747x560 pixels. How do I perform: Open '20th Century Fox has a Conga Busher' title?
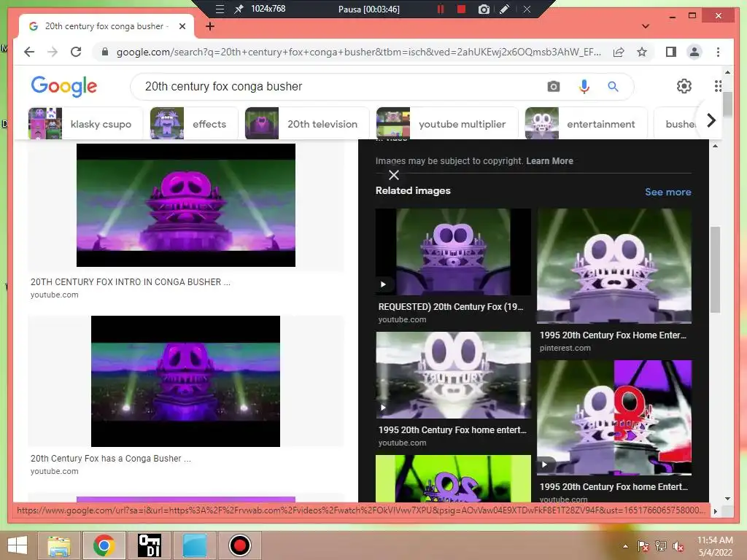(x=111, y=459)
